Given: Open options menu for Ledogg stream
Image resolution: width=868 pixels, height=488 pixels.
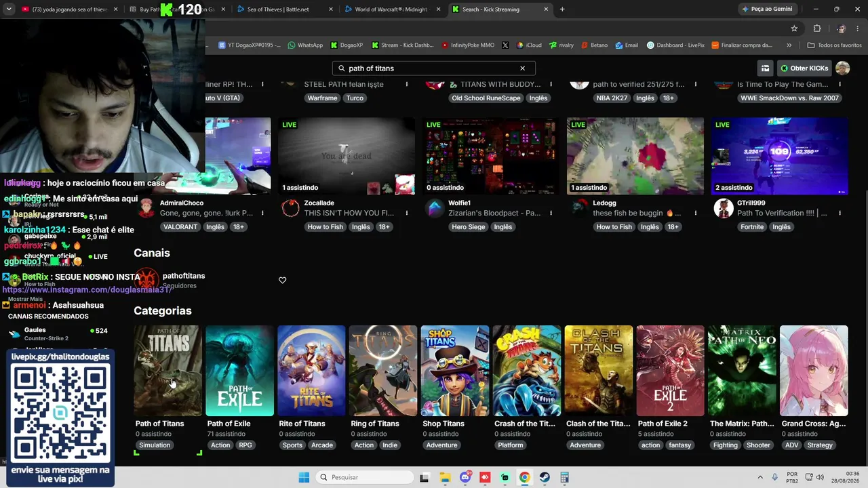Looking at the screenshot, I should coord(696,213).
